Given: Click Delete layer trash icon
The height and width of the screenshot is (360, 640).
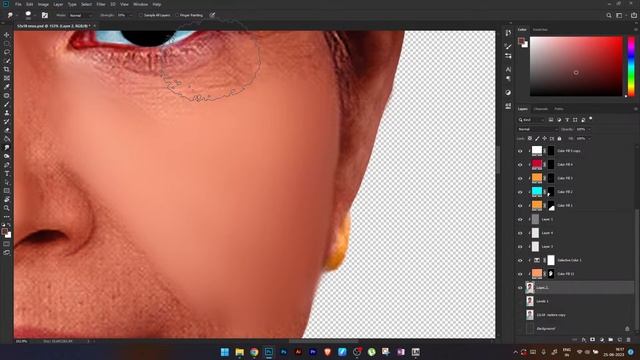Looking at the screenshot, I should [629, 340].
